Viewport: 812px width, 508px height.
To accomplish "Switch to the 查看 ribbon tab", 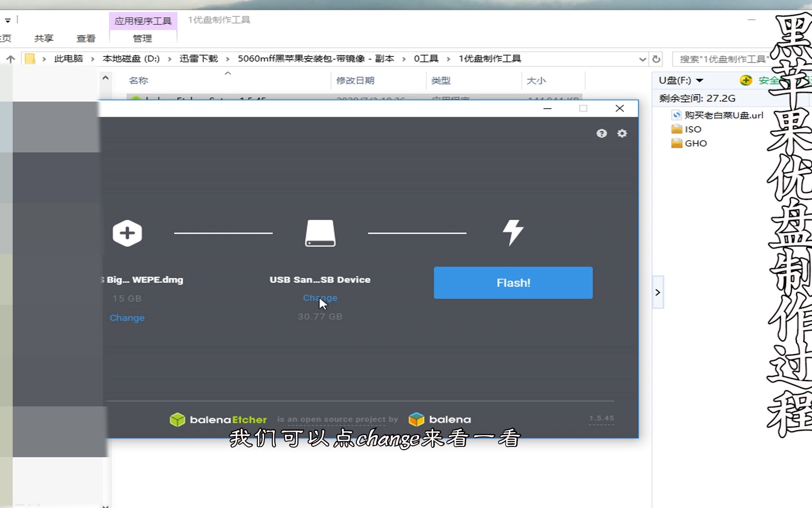I will [x=86, y=38].
